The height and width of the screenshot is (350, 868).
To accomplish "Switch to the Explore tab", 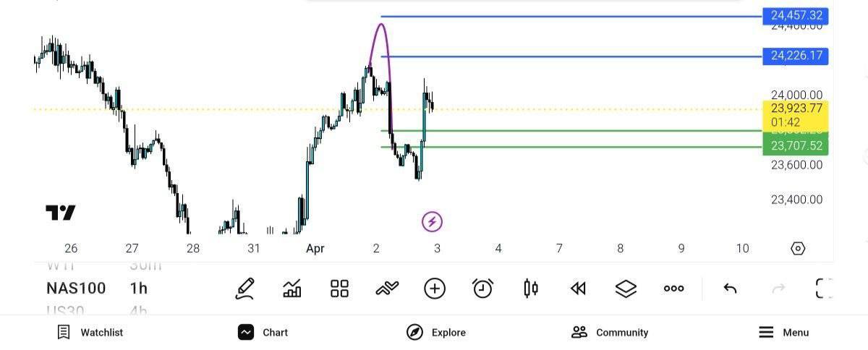I will pos(436,333).
